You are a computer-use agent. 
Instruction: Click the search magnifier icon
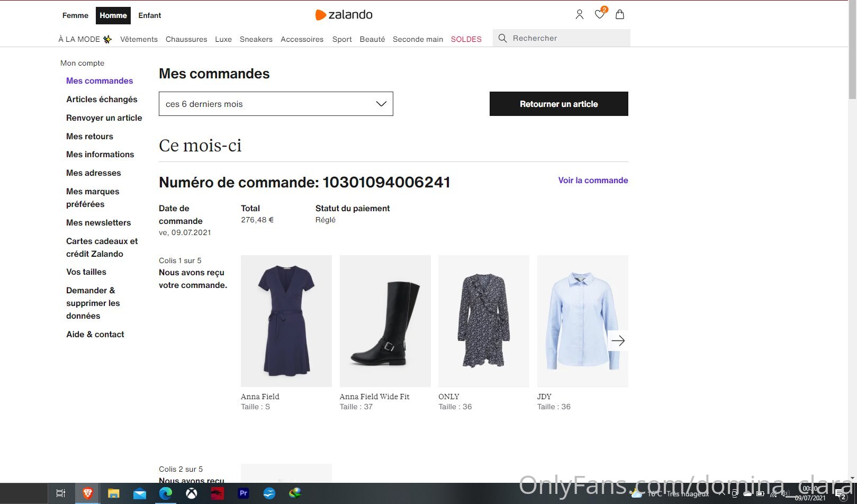tap(503, 38)
